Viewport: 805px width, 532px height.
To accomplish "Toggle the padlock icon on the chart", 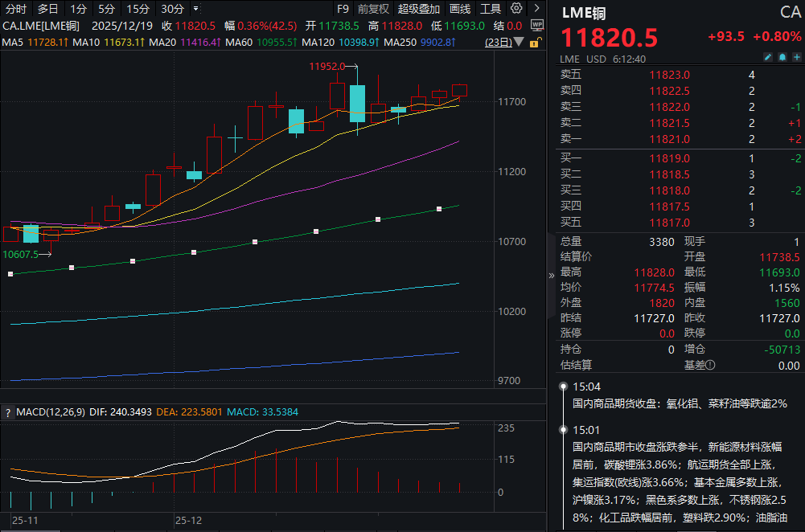I will coord(536,42).
